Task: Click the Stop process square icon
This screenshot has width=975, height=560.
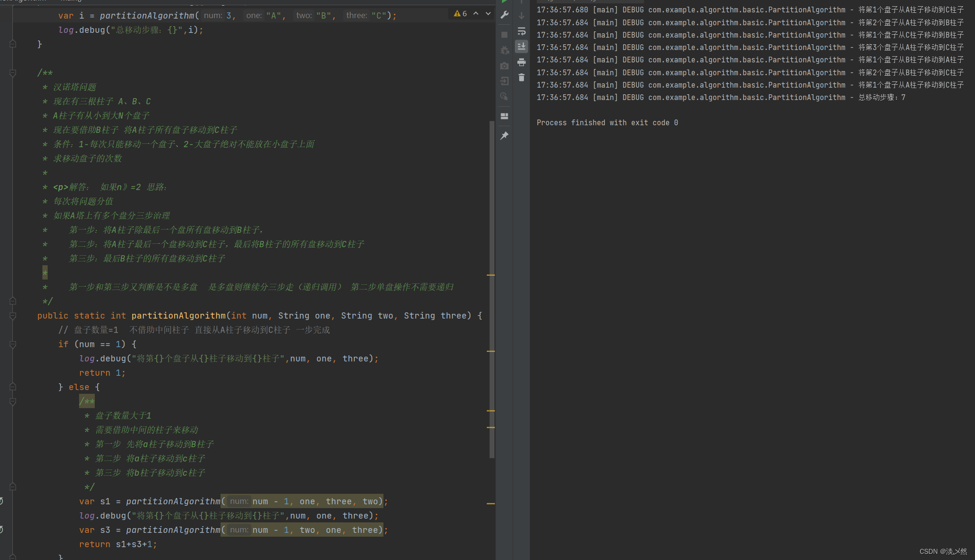Action: 504,35
